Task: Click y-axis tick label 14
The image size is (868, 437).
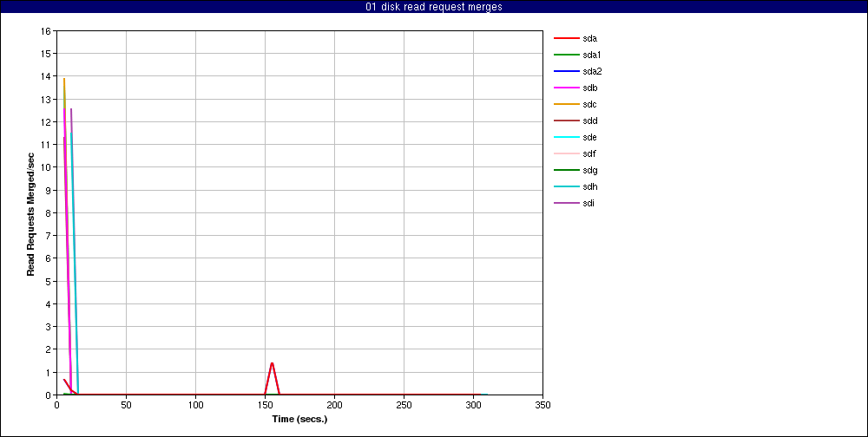Action: click(46, 76)
